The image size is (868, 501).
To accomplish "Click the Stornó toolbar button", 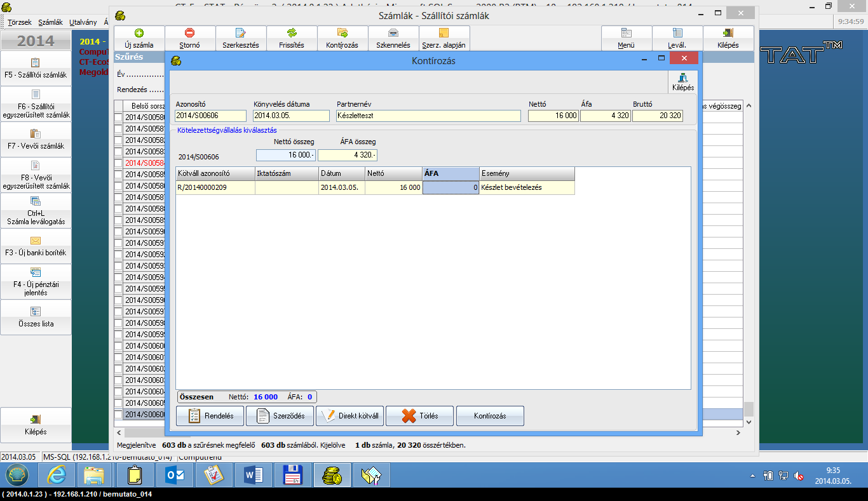I will coord(190,38).
